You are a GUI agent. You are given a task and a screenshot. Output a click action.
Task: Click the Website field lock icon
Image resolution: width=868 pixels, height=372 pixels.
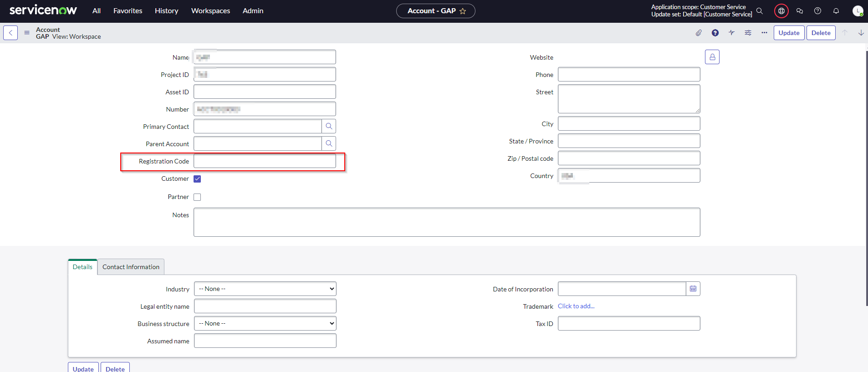pyautogui.click(x=712, y=57)
